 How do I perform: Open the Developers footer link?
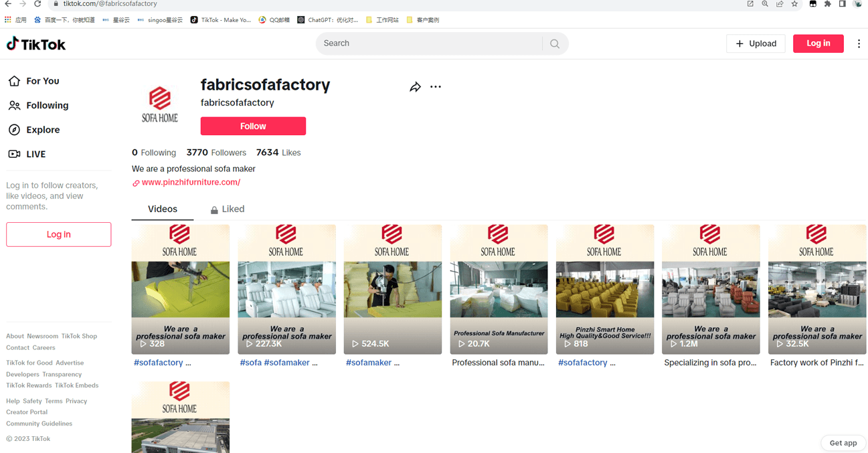click(23, 374)
